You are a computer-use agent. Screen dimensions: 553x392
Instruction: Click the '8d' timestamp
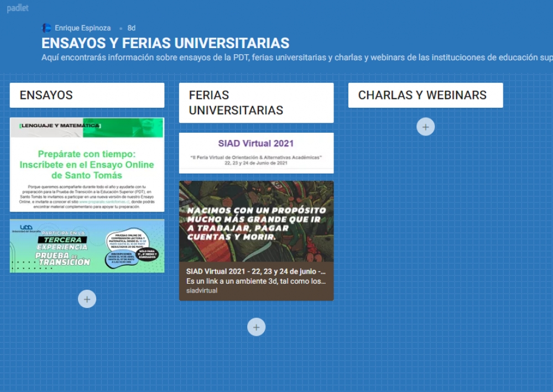pyautogui.click(x=131, y=28)
